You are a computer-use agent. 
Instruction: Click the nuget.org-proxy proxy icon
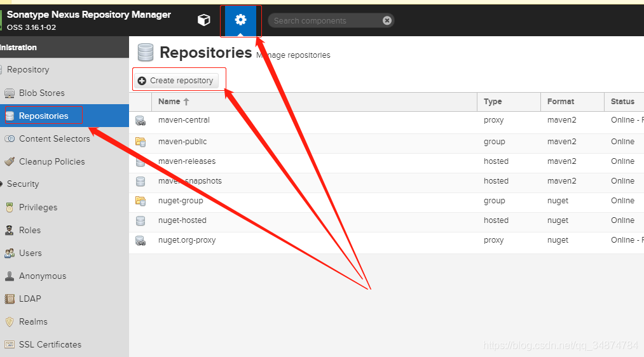140,241
